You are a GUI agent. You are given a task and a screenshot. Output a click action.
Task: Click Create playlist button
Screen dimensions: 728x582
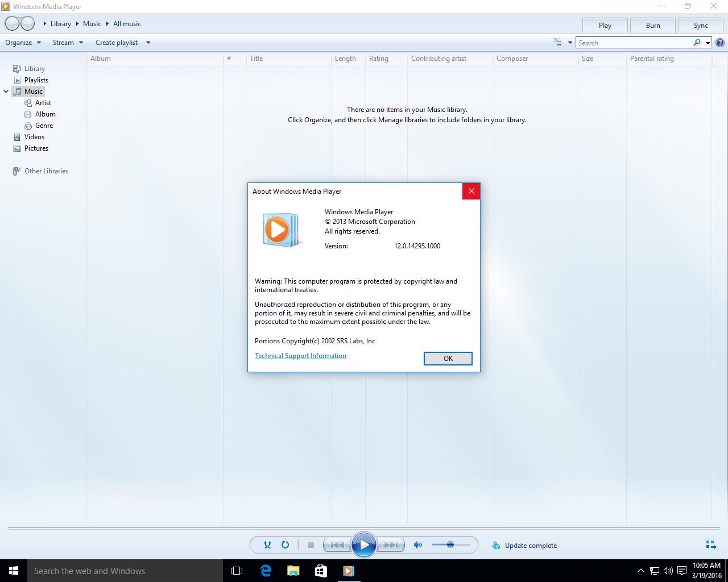pos(117,42)
